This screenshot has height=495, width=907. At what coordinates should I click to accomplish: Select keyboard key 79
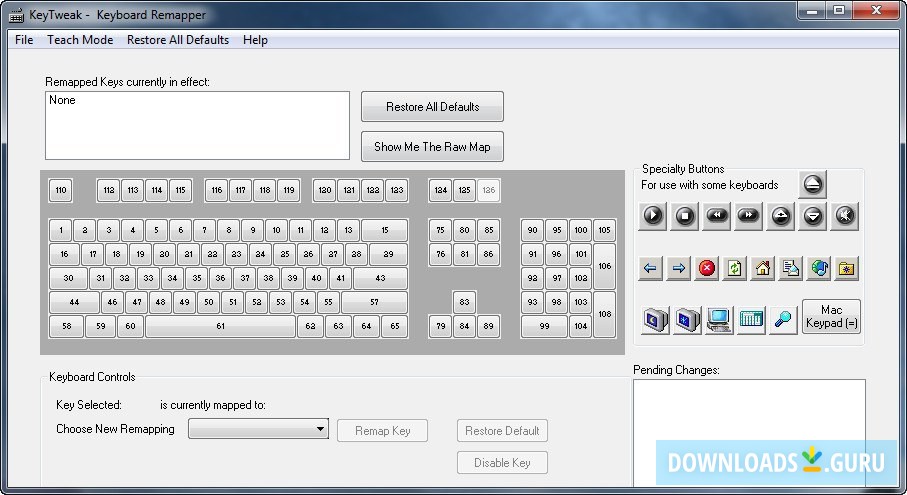441,326
